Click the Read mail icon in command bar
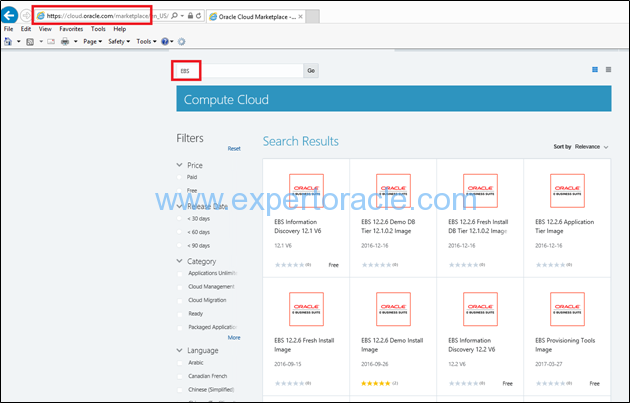Image resolution: width=630 pixels, height=403 pixels. [x=51, y=41]
